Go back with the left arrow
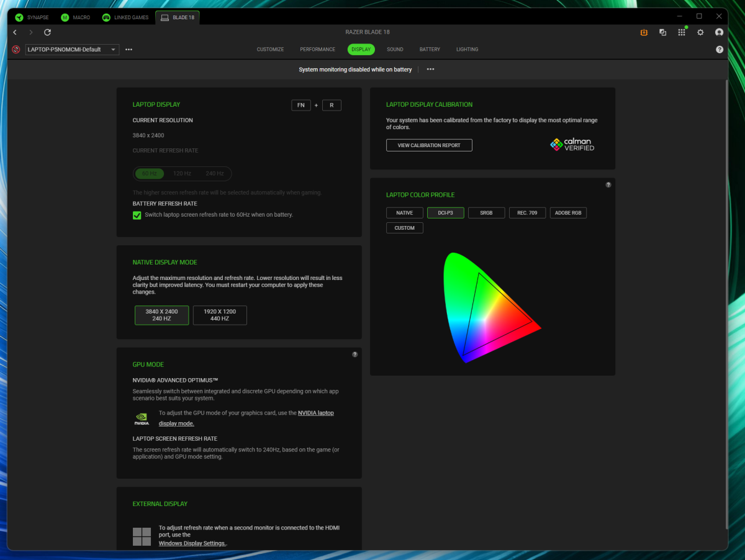The height and width of the screenshot is (560, 745). 16,32
